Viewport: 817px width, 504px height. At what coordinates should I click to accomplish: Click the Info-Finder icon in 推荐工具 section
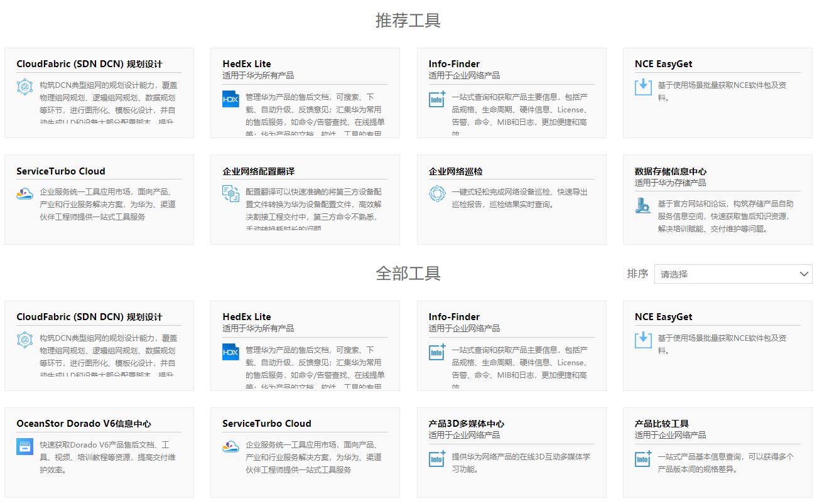click(x=437, y=99)
